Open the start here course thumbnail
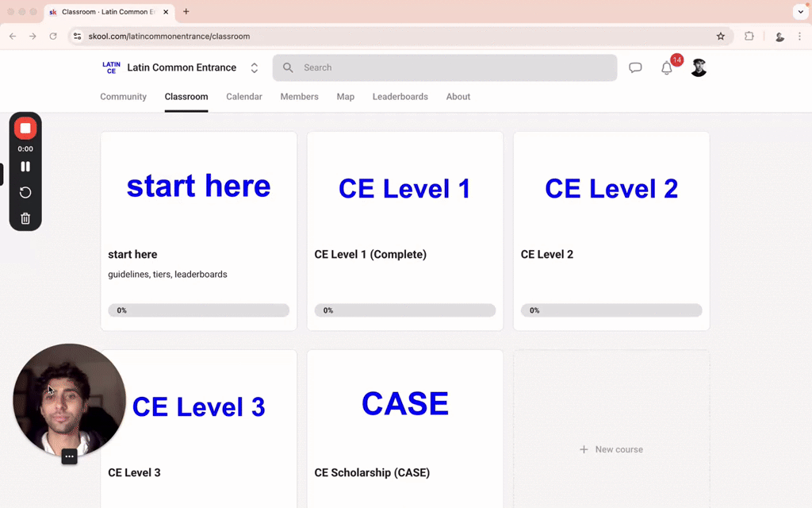812x508 pixels. [199, 186]
